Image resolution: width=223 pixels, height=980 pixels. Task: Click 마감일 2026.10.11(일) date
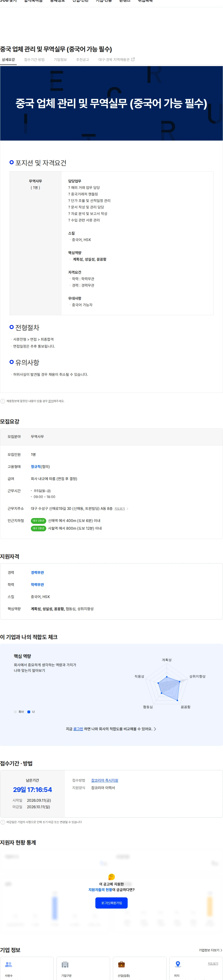[x=38, y=807]
